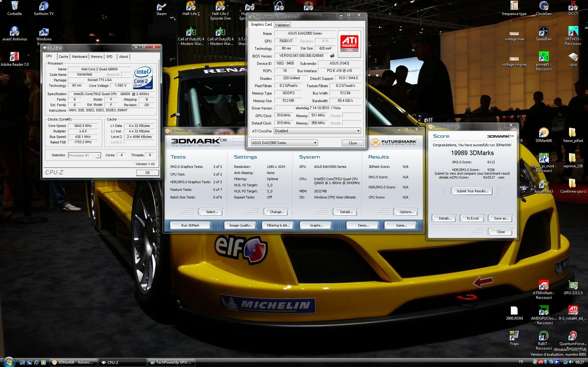Open the avast! Antivirus desktop icon

tap(15, 32)
